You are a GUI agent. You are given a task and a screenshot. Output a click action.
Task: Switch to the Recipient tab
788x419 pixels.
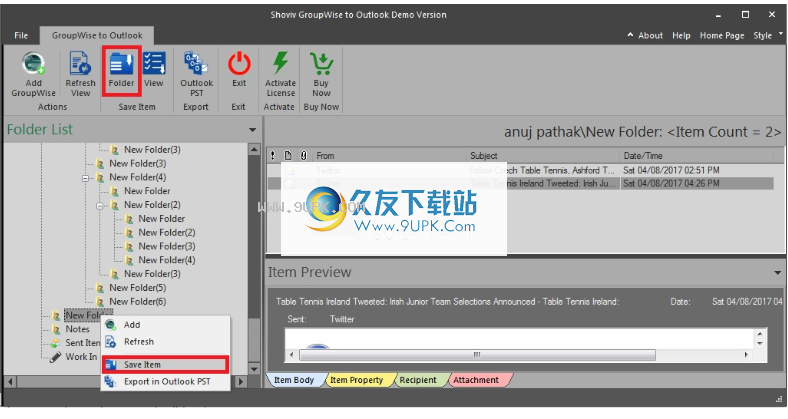pos(418,380)
